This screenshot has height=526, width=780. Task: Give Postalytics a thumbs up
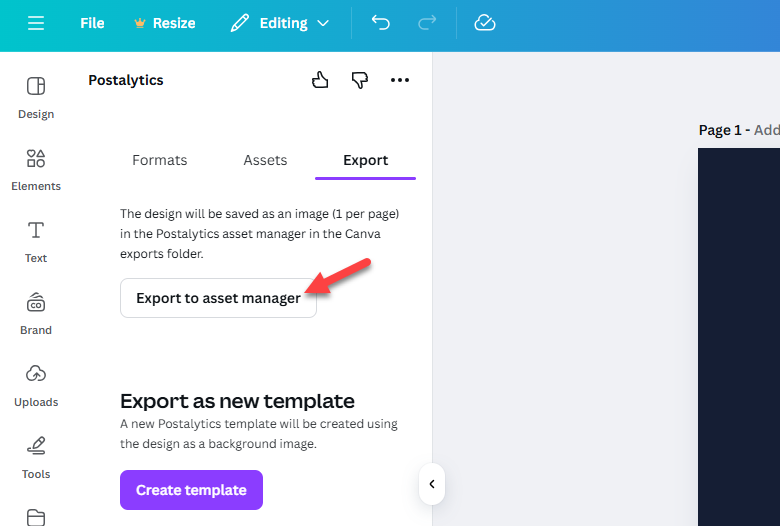320,80
